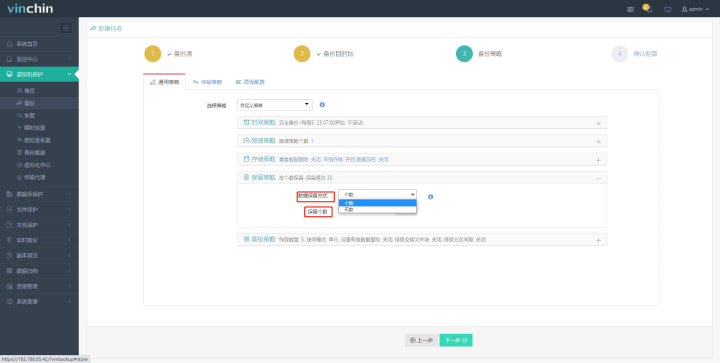Expand the 限速策略 section plus sign
Image resolution: width=720 pixels, height=363 pixels.
point(598,141)
